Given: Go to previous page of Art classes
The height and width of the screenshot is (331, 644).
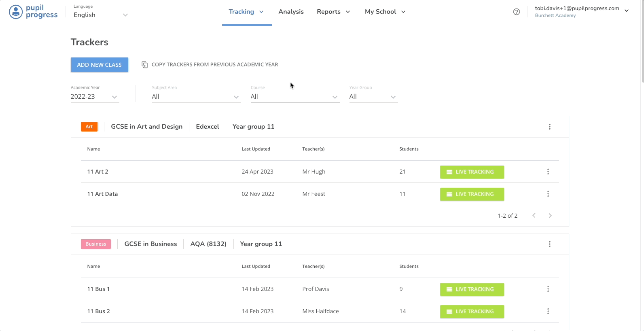Looking at the screenshot, I should point(534,216).
